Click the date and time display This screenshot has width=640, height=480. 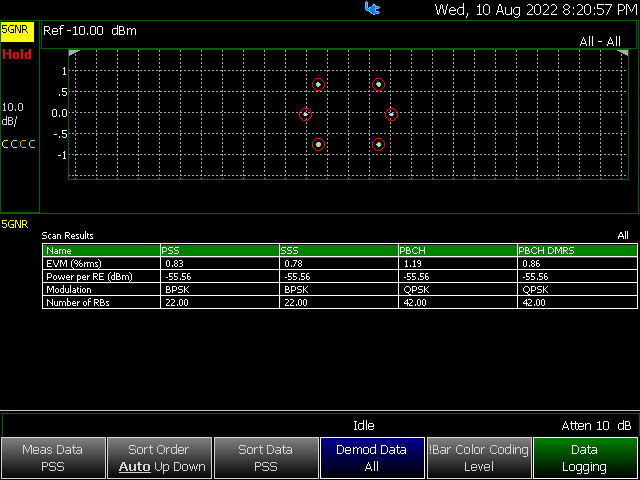[536, 10]
